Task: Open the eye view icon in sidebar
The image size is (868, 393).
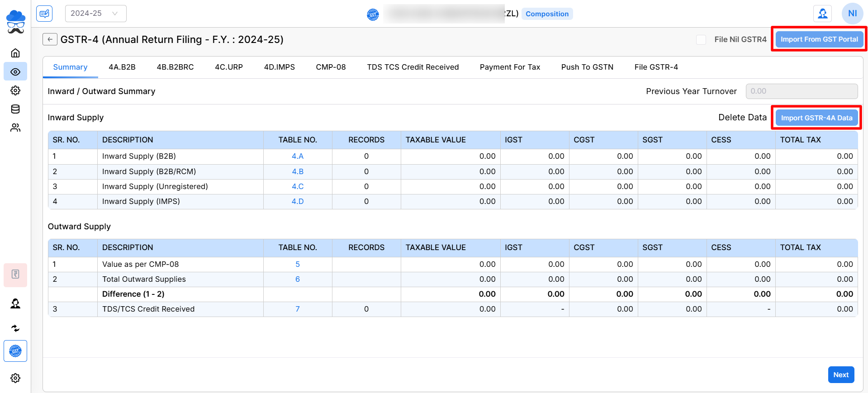Action: pyautogui.click(x=15, y=72)
